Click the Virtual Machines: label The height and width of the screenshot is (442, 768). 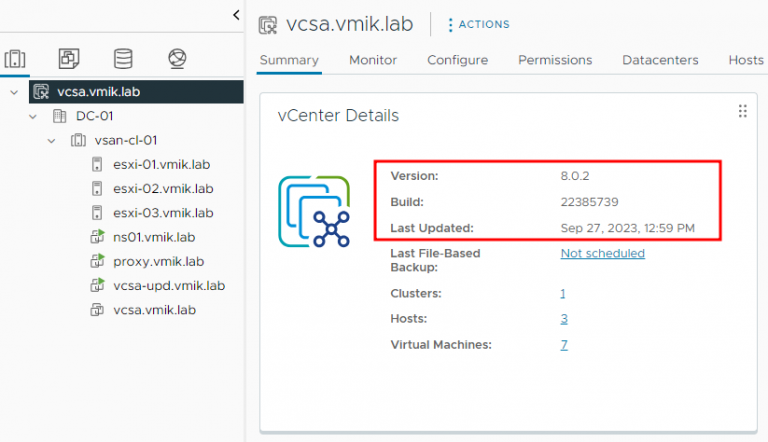[x=441, y=345]
